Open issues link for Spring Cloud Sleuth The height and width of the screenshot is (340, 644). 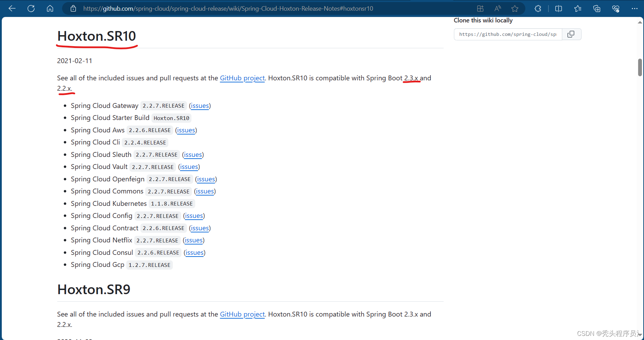click(193, 155)
